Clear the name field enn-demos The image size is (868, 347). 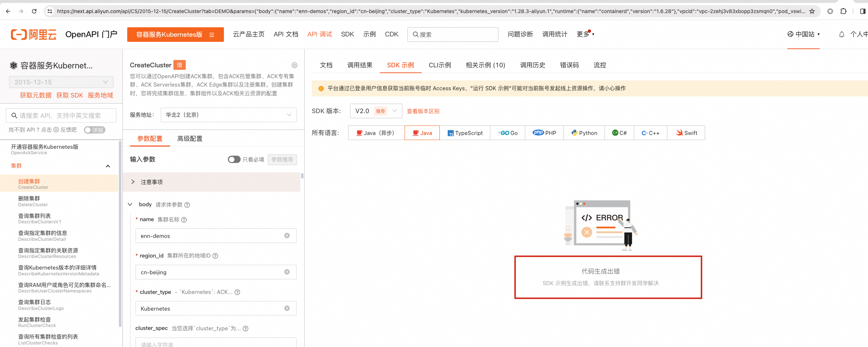pyautogui.click(x=287, y=236)
